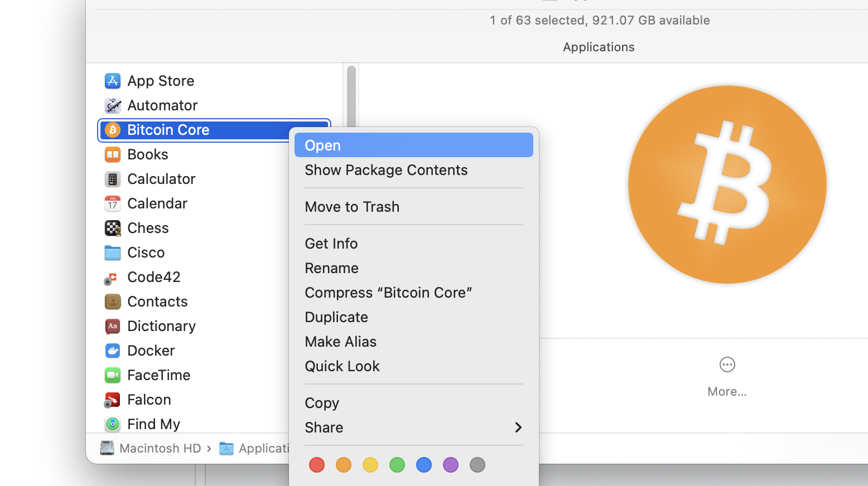
Task: Select the Books row text
Action: tap(148, 154)
